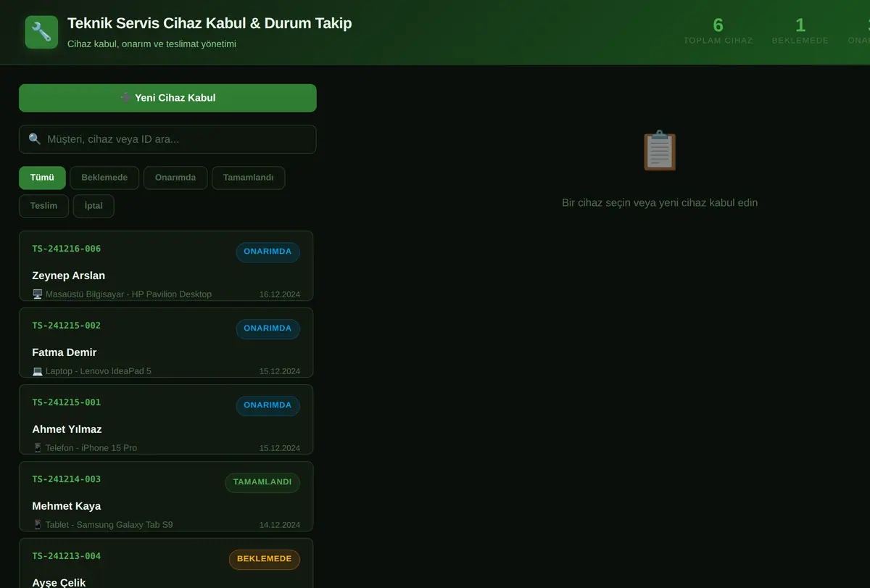Image resolution: width=870 pixels, height=588 pixels.
Task: Show only Onarımda devices
Action: point(175,178)
